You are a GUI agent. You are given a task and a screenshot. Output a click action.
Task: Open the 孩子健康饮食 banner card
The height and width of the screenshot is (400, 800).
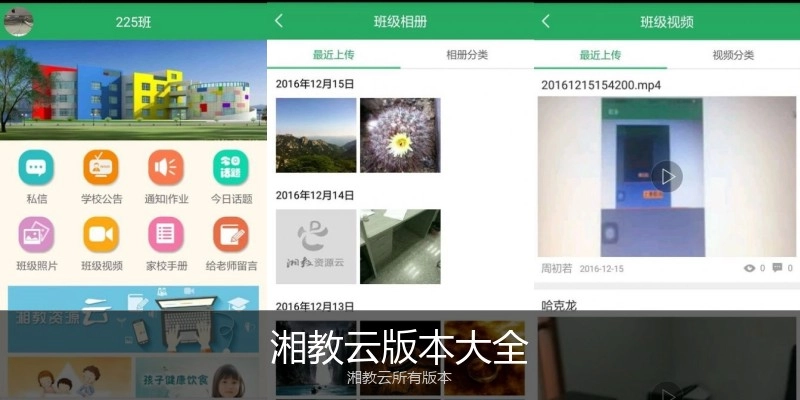(197, 377)
